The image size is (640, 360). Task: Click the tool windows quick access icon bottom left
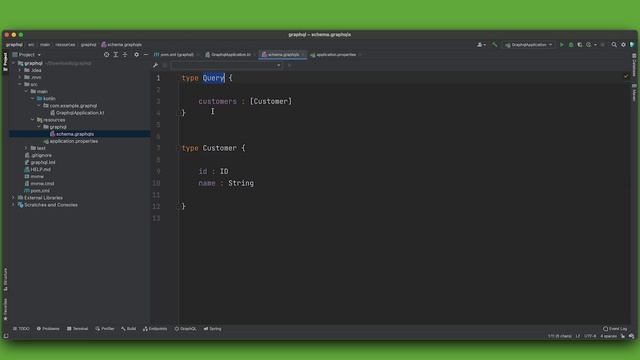[6, 336]
